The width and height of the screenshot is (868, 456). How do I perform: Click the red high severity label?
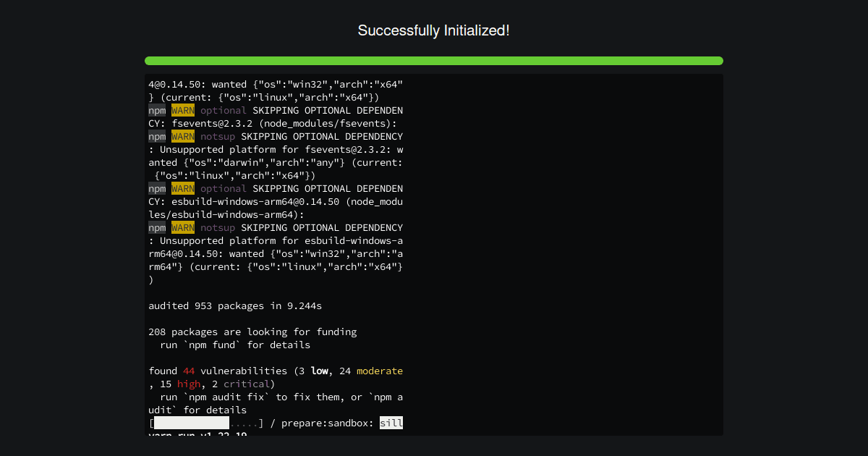coord(189,384)
